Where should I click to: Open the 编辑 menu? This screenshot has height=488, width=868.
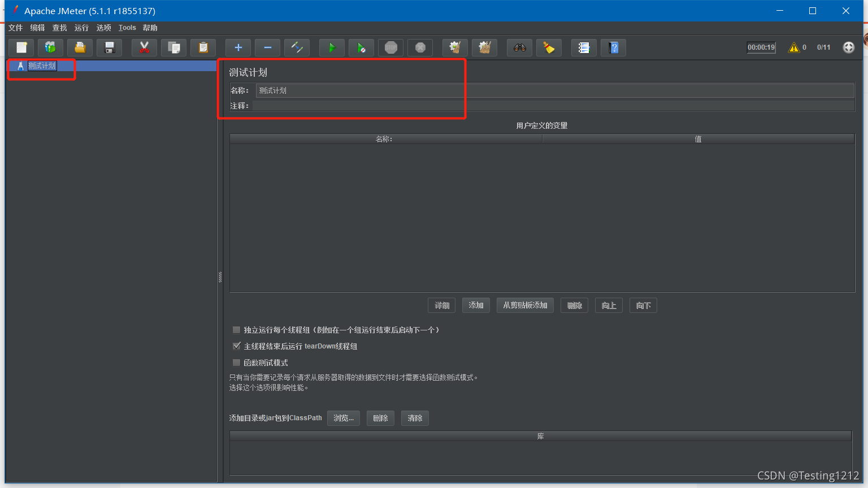pos(37,28)
